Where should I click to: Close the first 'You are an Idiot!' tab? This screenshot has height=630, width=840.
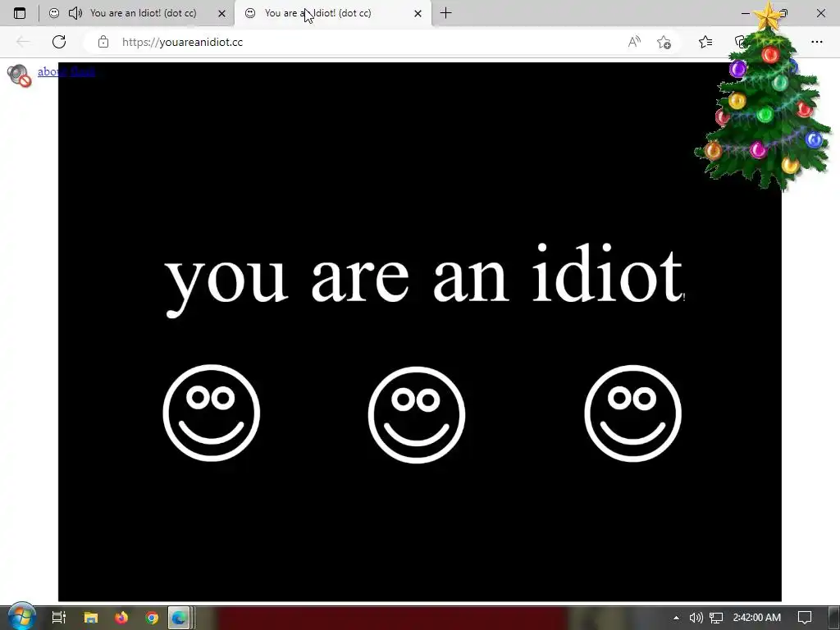coord(221,13)
